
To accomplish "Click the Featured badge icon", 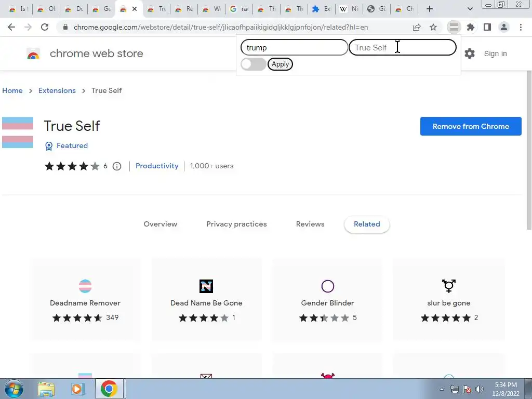I will click(49, 146).
